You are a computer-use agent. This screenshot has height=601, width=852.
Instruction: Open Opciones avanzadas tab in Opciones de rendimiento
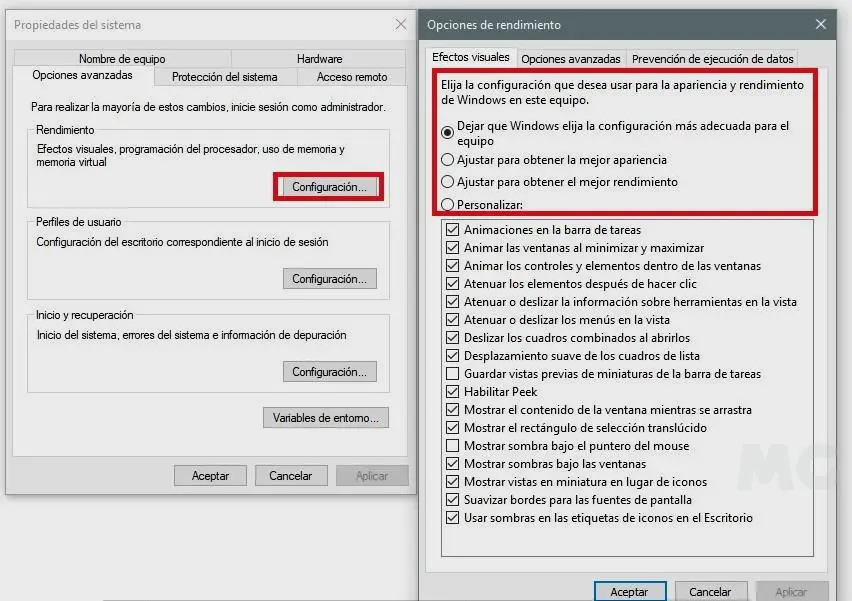571,59
